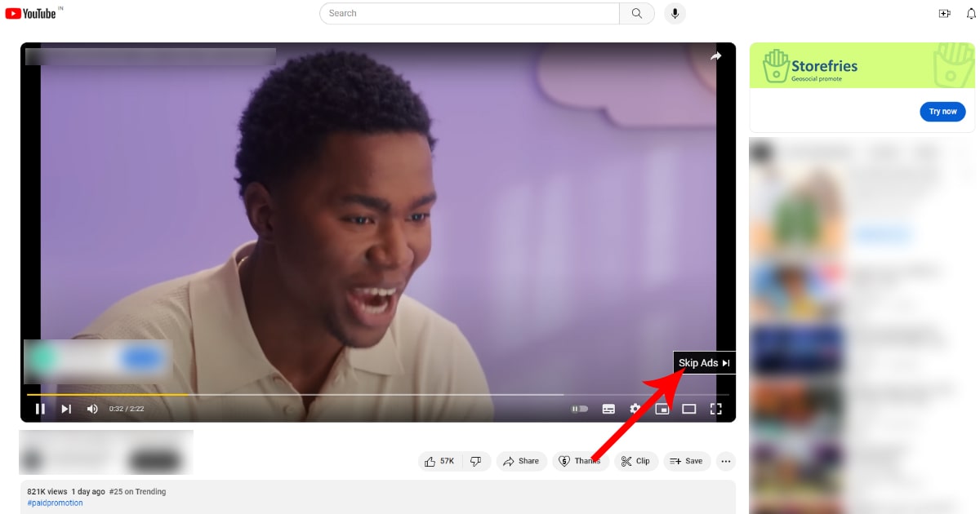
Task: Search with voice microphone icon
Action: (x=675, y=13)
